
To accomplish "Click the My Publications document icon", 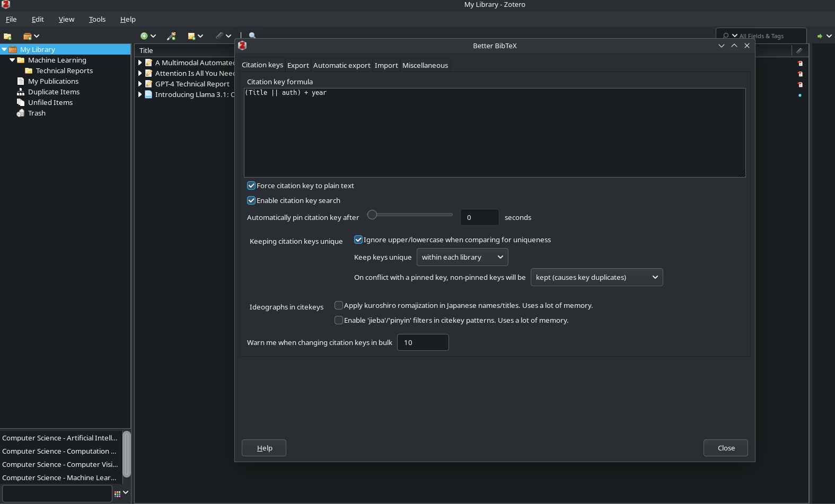I will (x=21, y=81).
